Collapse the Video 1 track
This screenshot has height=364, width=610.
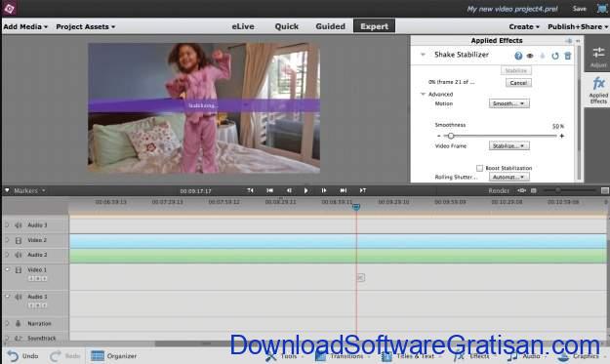pyautogui.click(x=7, y=269)
